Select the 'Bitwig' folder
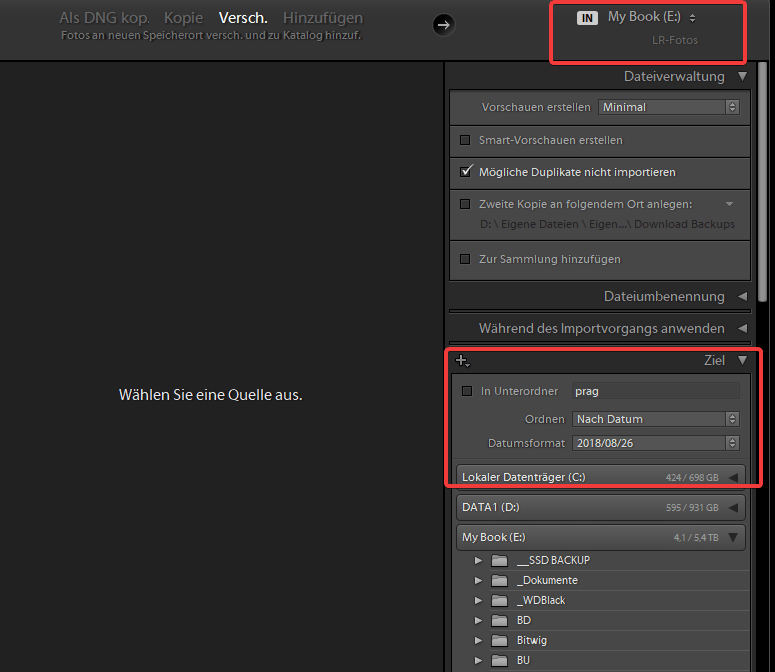The width and height of the screenshot is (775, 672). (x=532, y=640)
